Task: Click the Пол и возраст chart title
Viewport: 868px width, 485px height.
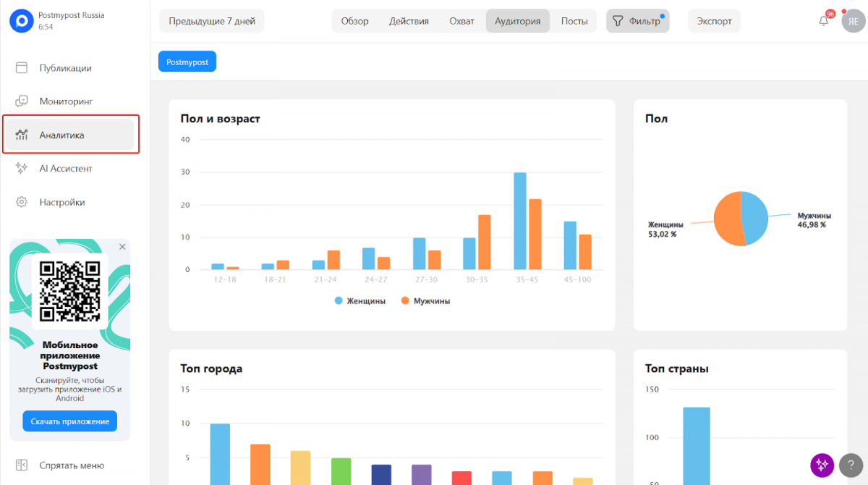Action: [220, 118]
